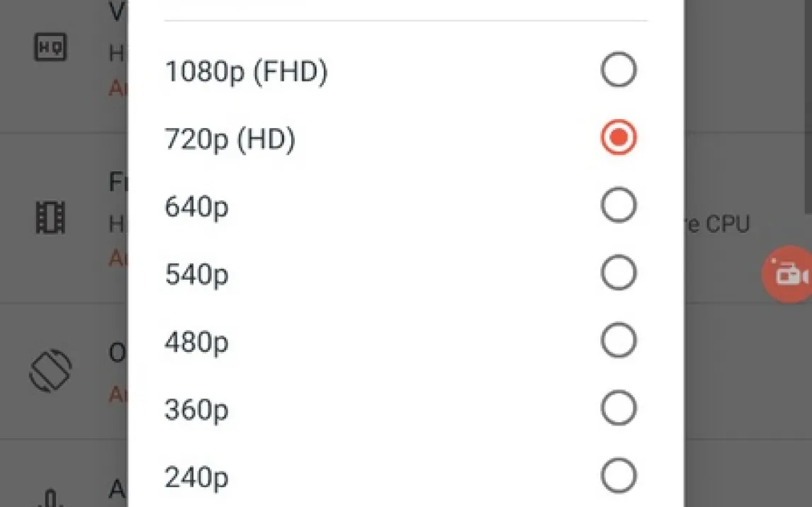This screenshot has height=507, width=812.
Task: Click the "720p (HD)" option text
Action: tap(230, 139)
